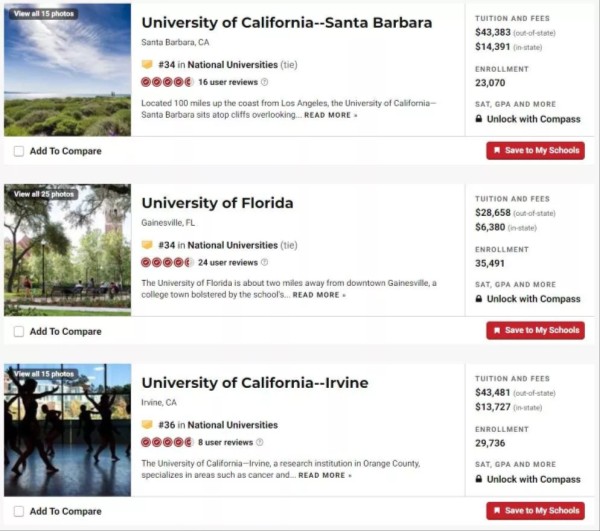The image size is (600, 531).
Task: Save University of Florida to My Schools
Action: [535, 330]
